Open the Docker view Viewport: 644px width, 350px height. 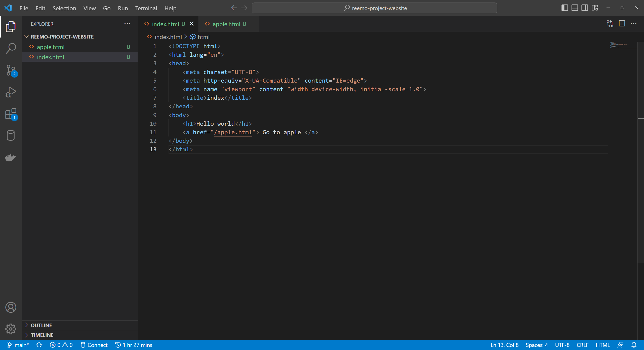11,157
